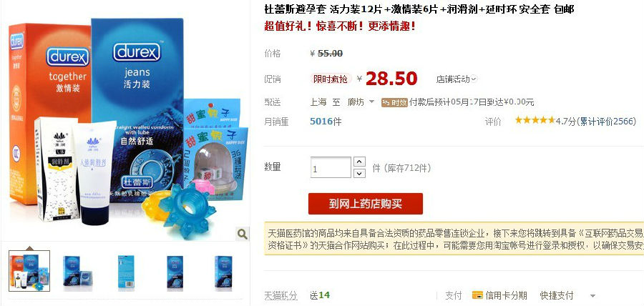644x306 pixels.
Task: Click the quantity input field
Action: click(x=331, y=167)
